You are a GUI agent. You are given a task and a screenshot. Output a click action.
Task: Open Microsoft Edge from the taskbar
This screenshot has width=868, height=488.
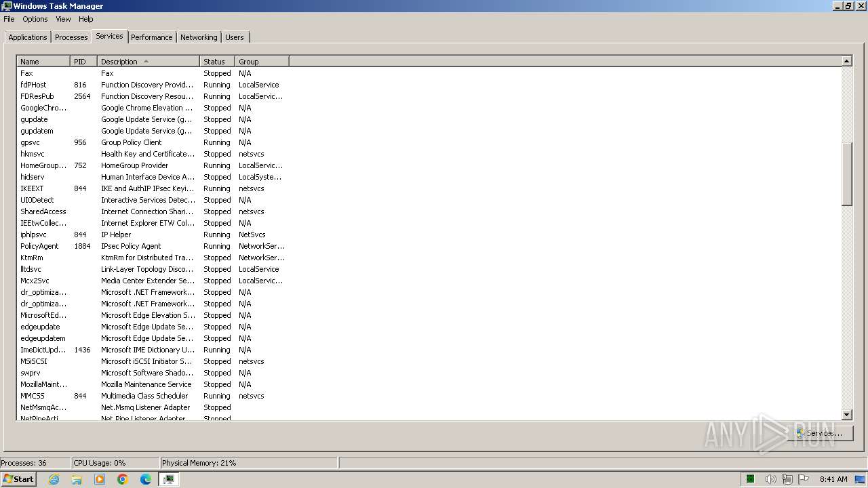(x=146, y=479)
